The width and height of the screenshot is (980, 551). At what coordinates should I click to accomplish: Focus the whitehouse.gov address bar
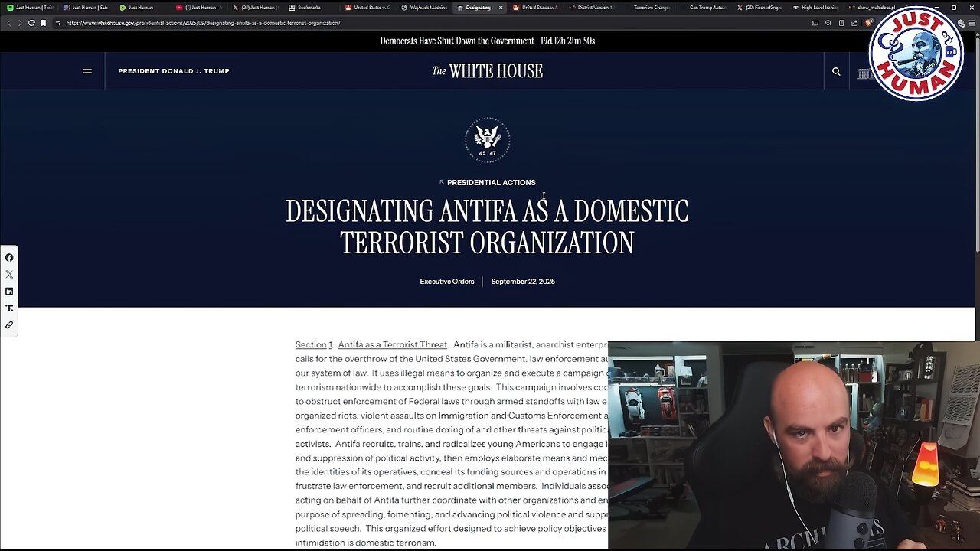[x=429, y=23]
